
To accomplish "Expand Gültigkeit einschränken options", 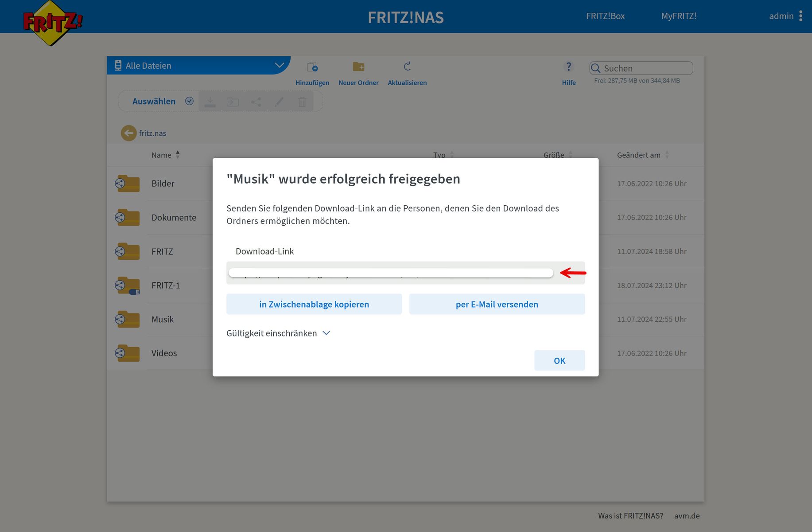I will (x=278, y=333).
